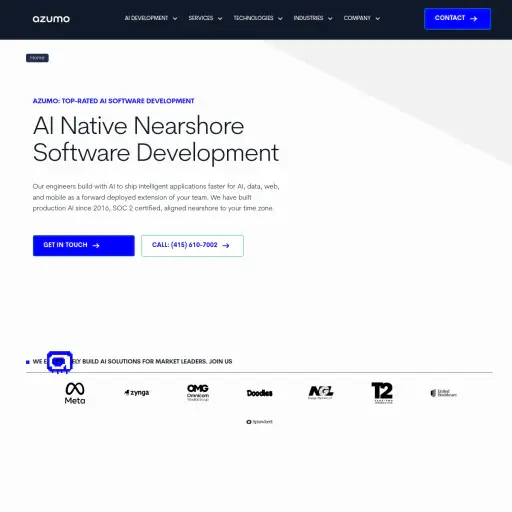512x512 pixels.
Task: Click the Call (415) 610-7002 button
Action: pos(192,246)
